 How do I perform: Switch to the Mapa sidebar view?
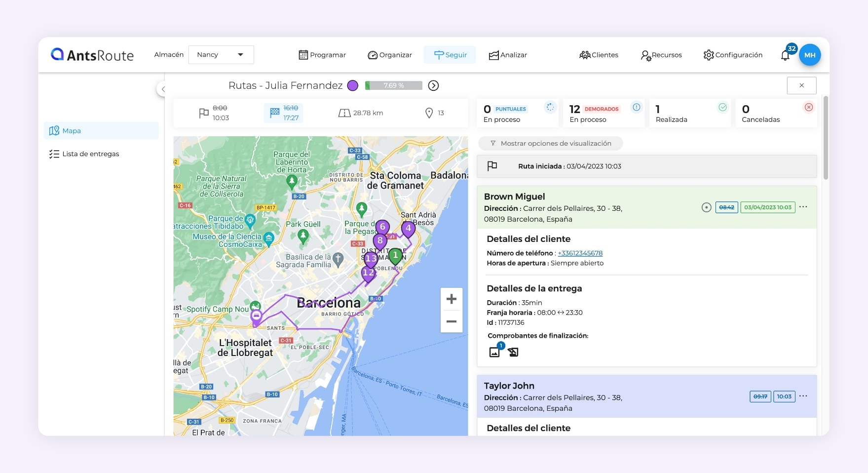click(72, 130)
